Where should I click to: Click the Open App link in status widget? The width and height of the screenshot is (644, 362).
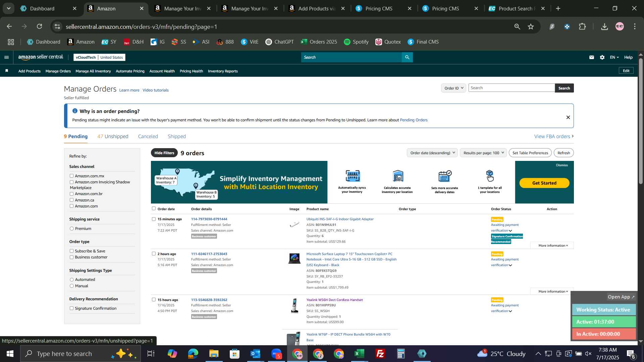(x=621, y=297)
